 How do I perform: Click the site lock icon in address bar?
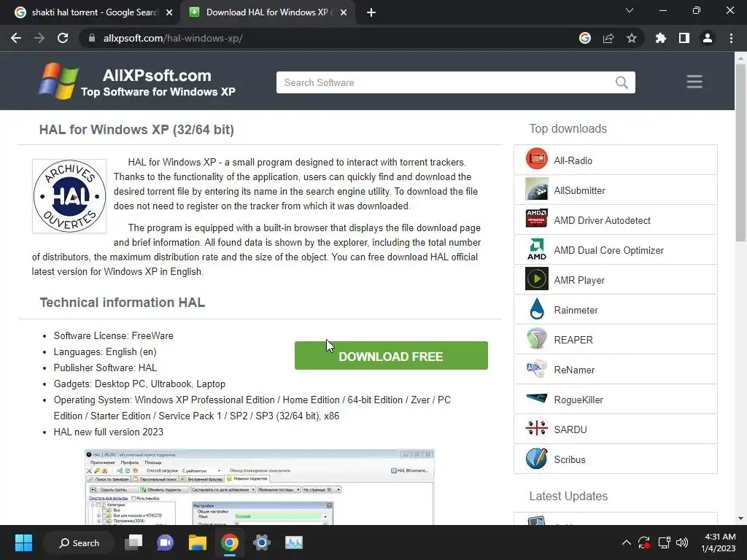coord(91,38)
